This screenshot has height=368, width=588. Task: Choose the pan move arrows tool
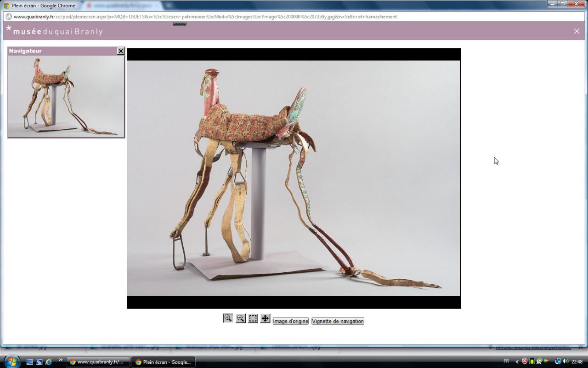[x=265, y=318]
